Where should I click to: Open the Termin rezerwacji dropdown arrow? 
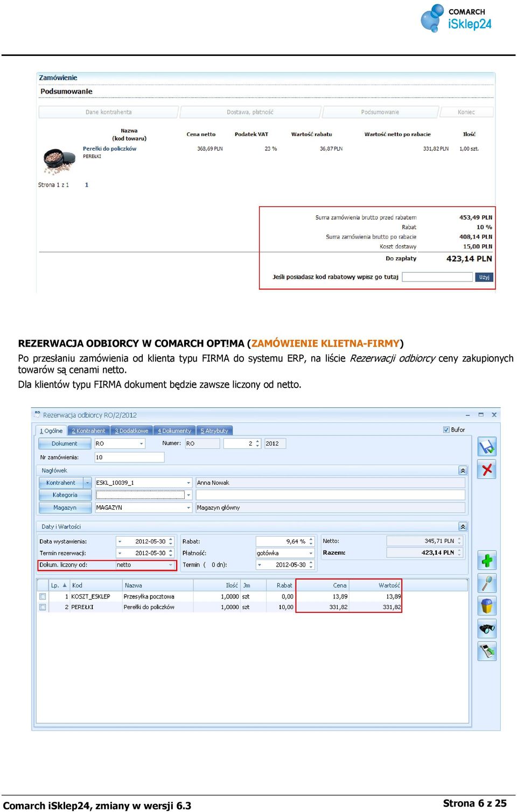[x=120, y=553]
